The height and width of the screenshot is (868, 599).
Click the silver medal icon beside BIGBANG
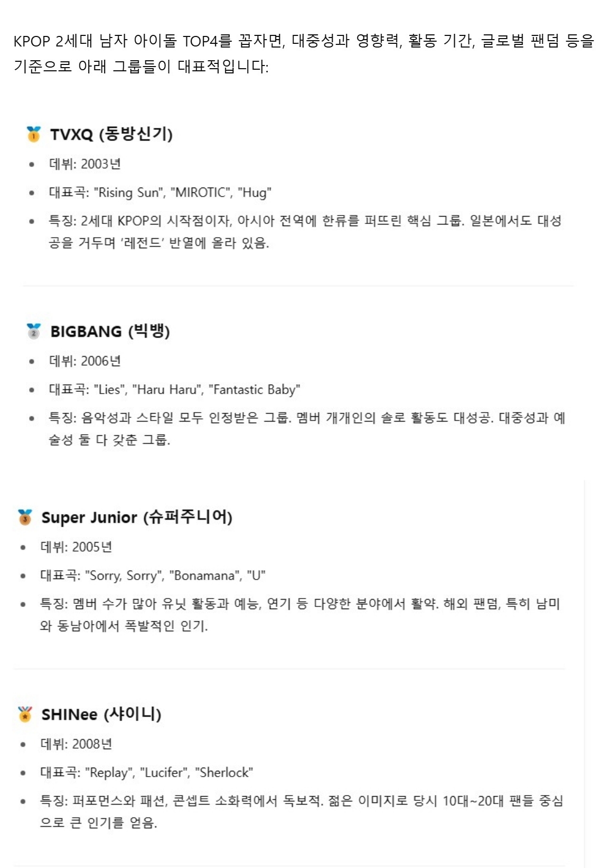pyautogui.click(x=33, y=331)
